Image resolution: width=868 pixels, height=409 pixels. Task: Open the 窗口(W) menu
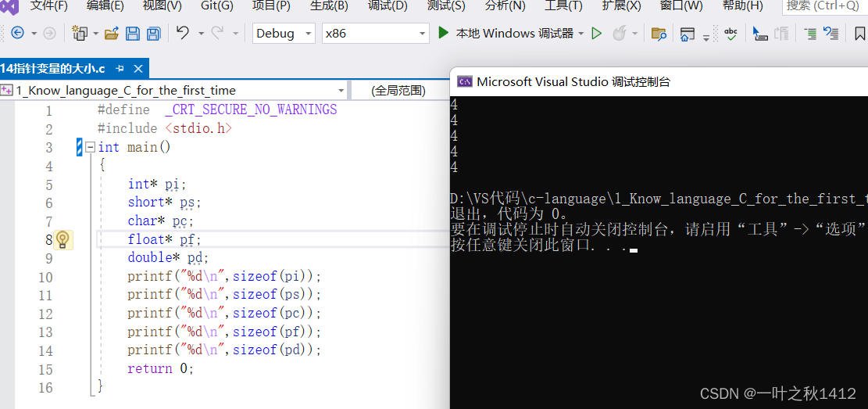[681, 6]
